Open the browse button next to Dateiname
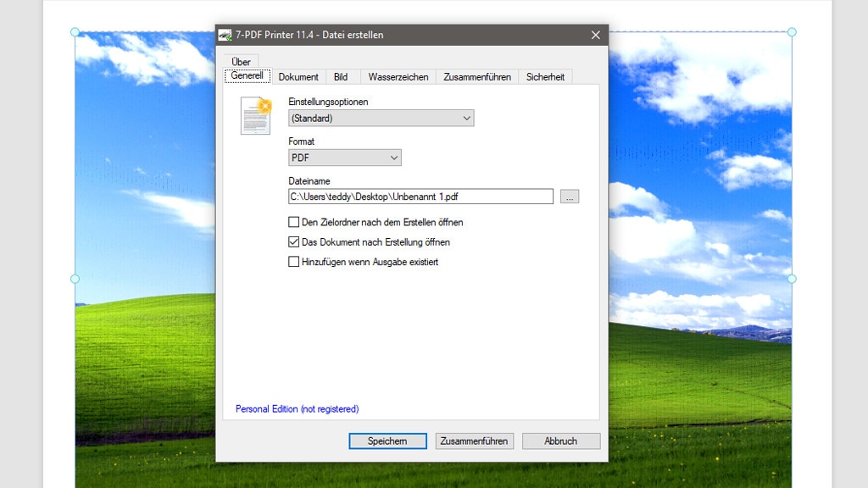 coord(570,196)
